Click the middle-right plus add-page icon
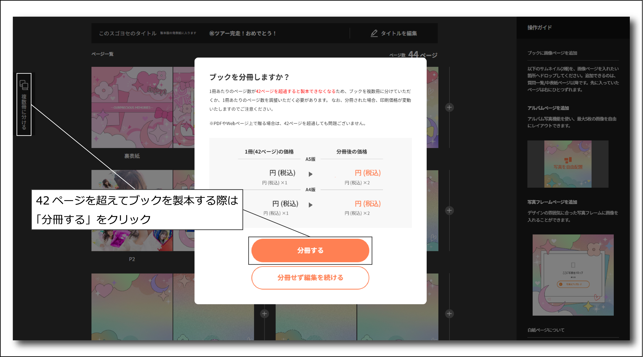644x357 pixels. [449, 210]
